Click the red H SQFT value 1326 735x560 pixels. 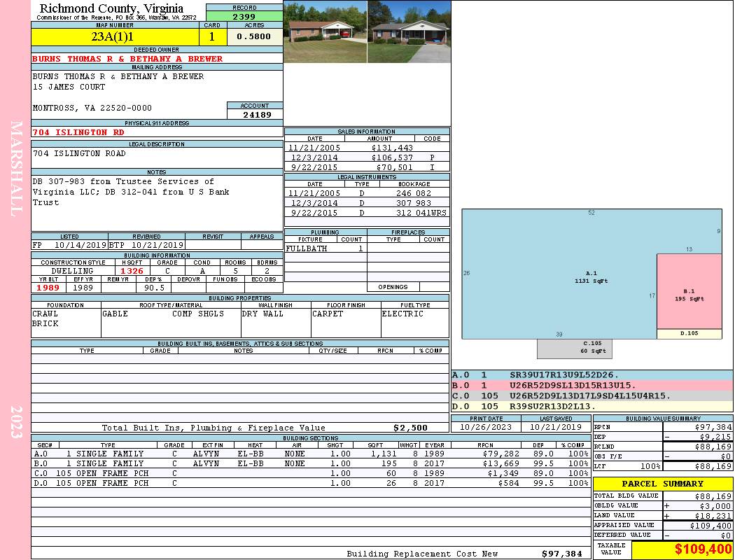point(132,271)
